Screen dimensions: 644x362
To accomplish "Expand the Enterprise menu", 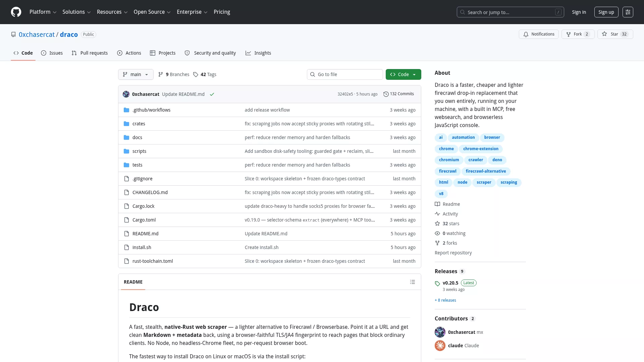I will point(192,12).
